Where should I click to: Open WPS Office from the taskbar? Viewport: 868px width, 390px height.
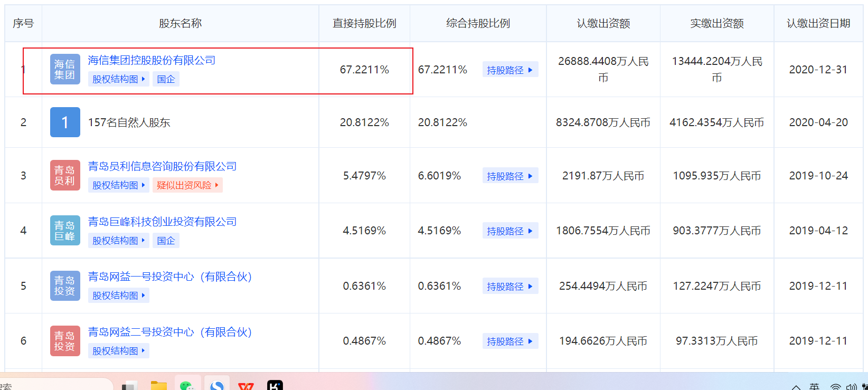point(246,386)
